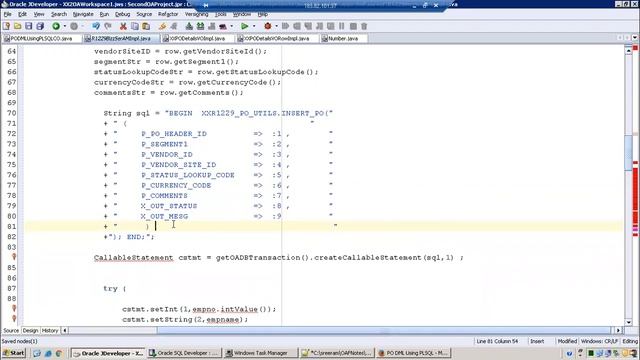The image size is (640, 360).
Task: Open the Source menu
Action: pos(144,14)
